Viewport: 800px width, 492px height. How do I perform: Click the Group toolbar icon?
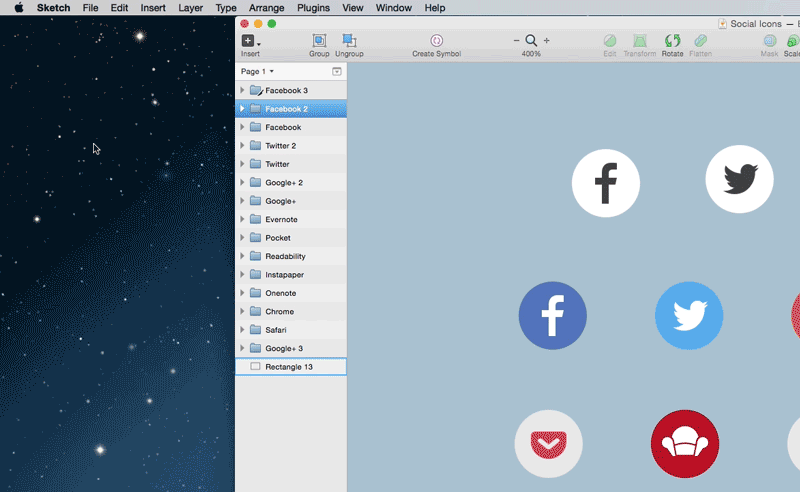pyautogui.click(x=319, y=40)
